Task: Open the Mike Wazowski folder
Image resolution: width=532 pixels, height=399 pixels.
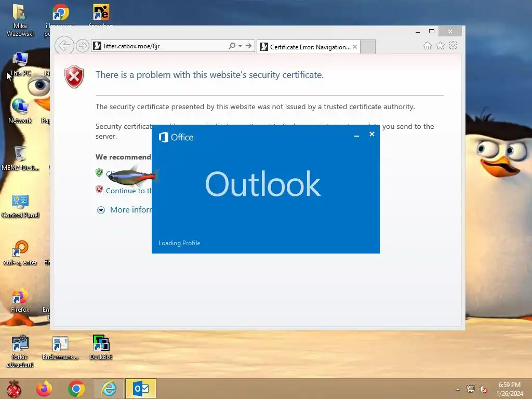Action: 20,20
